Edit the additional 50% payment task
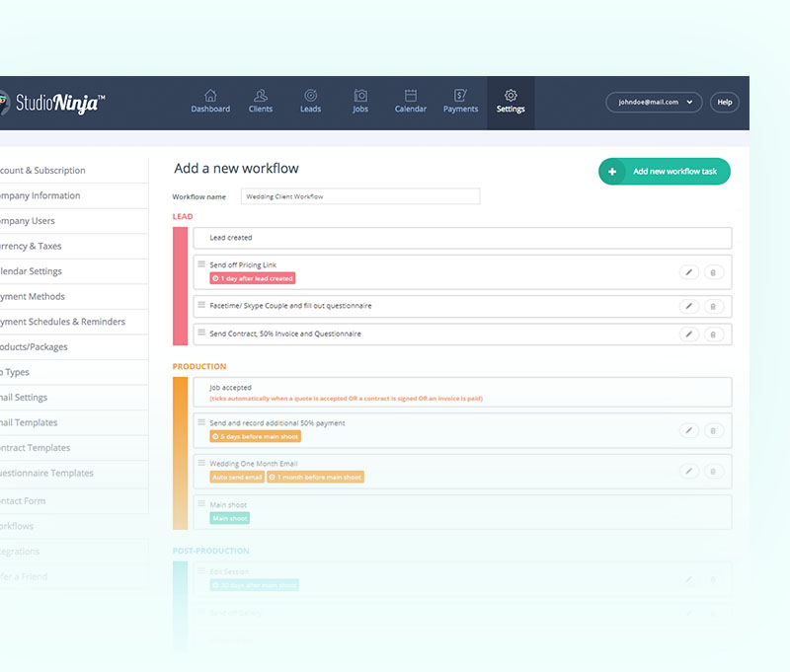The width and height of the screenshot is (790, 672). 688,430
